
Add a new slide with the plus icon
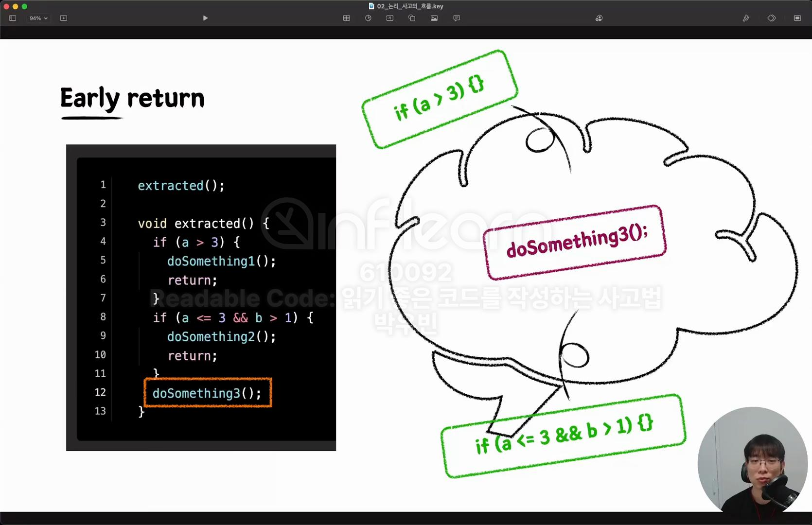click(64, 18)
